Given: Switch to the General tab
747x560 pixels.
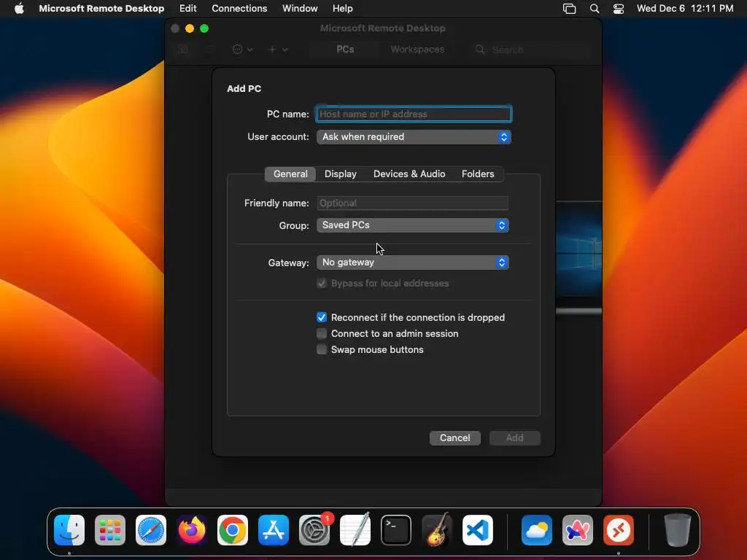Looking at the screenshot, I should (290, 174).
